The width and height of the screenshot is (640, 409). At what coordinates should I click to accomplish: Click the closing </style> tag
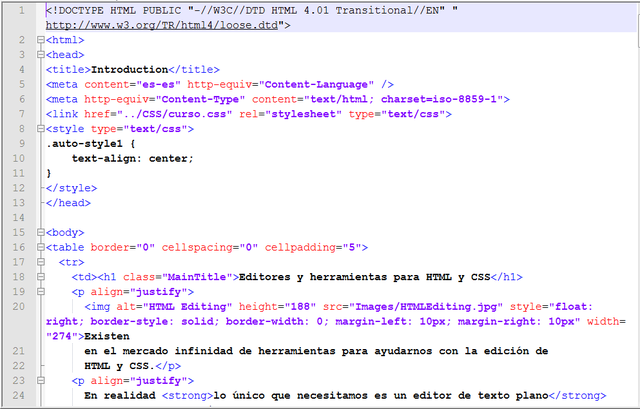coord(71,188)
